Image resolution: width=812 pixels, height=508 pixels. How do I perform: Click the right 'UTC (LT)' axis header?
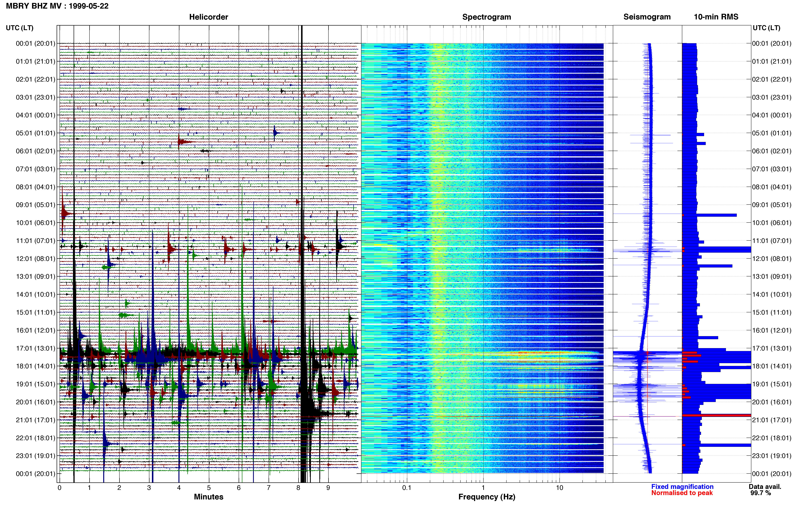click(766, 28)
